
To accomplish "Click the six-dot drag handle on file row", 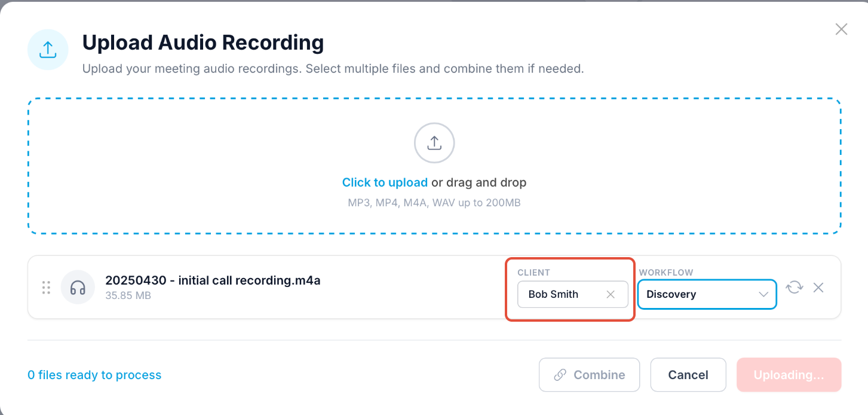I will tap(46, 288).
